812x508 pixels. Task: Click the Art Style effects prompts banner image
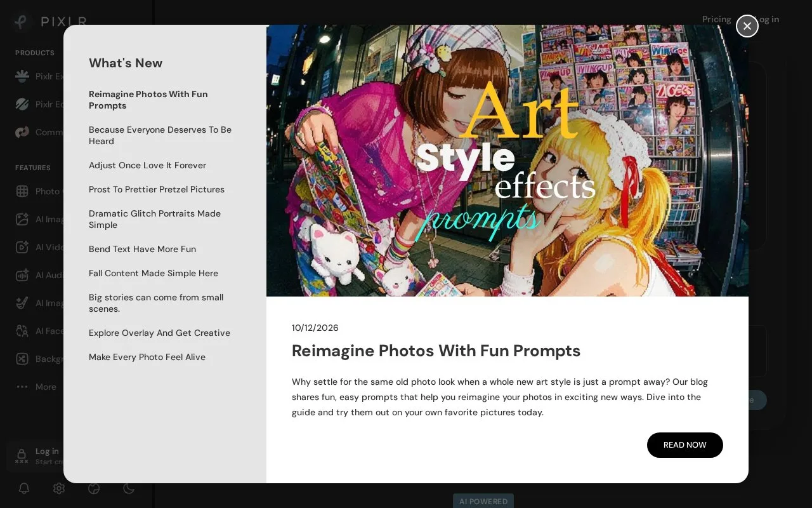[x=507, y=161]
